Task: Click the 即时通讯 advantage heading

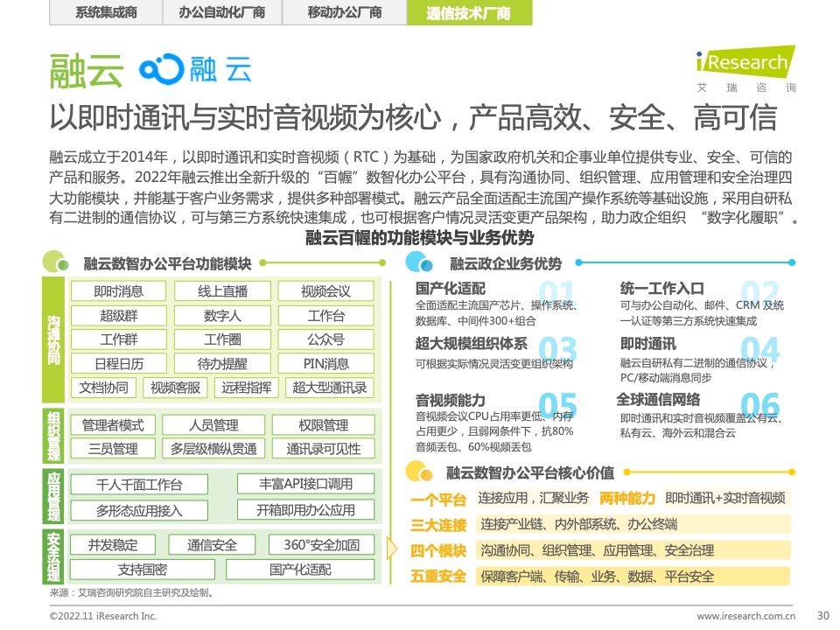Action: [x=647, y=343]
